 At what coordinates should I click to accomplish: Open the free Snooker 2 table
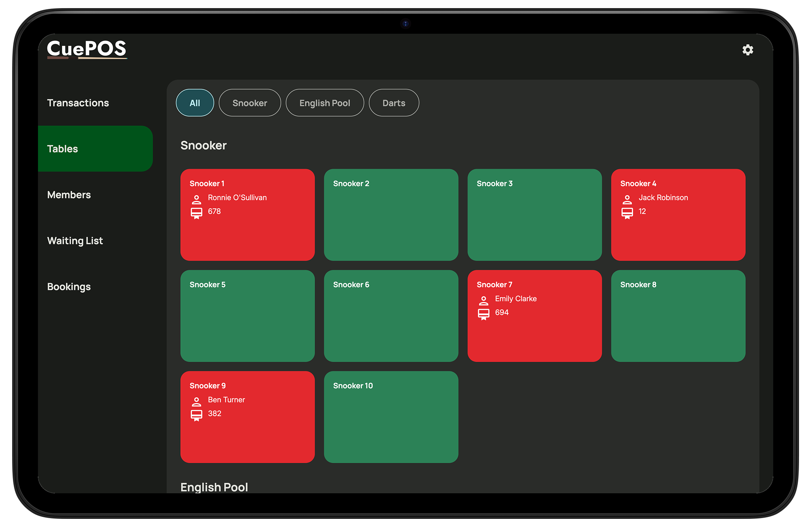click(391, 215)
